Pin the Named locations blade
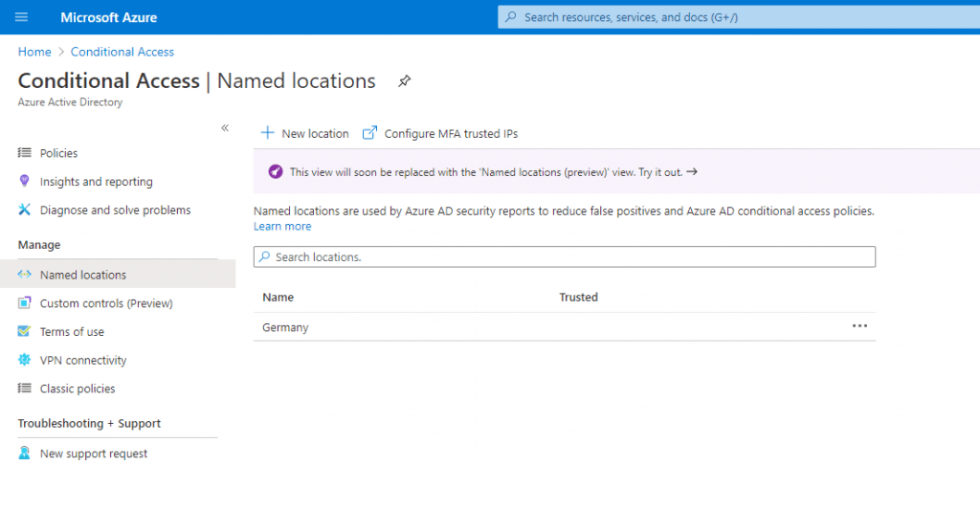Image resolution: width=980 pixels, height=510 pixels. [405, 81]
